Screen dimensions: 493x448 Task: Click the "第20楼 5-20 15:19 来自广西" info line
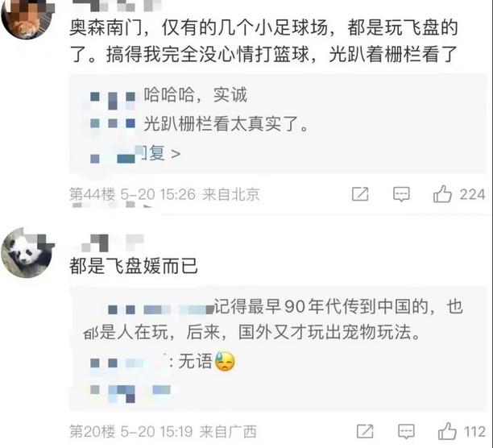164,430
